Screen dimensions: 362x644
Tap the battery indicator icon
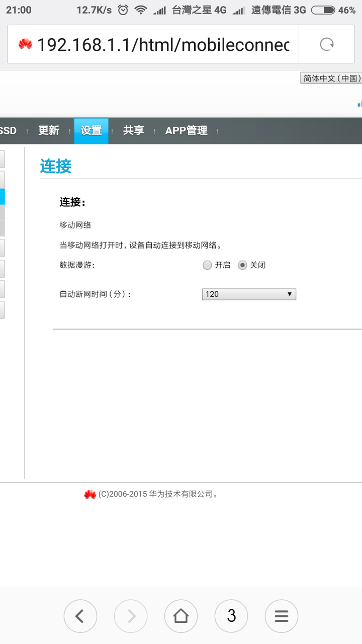[x=323, y=10]
